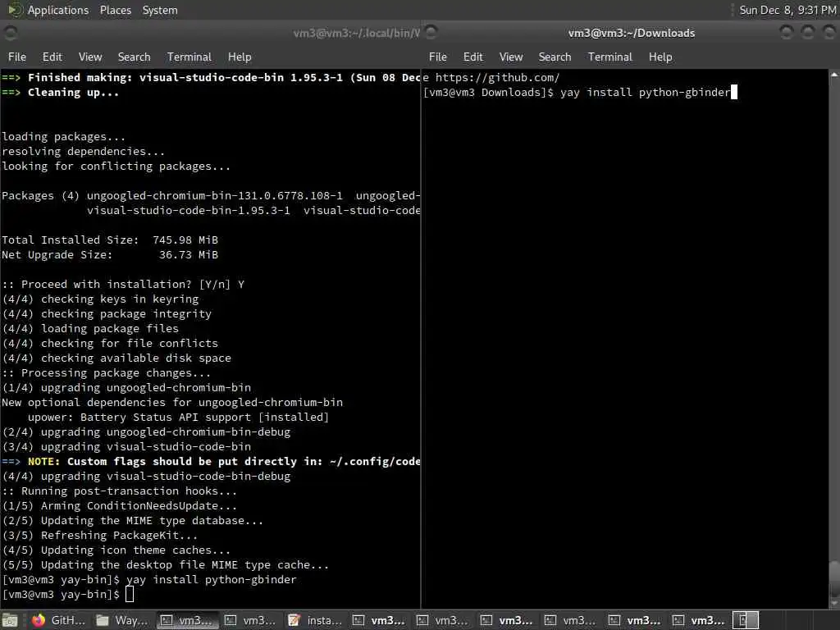Open Terminal menu in Downloads terminal window
The width and height of the screenshot is (840, 630).
[609, 57]
